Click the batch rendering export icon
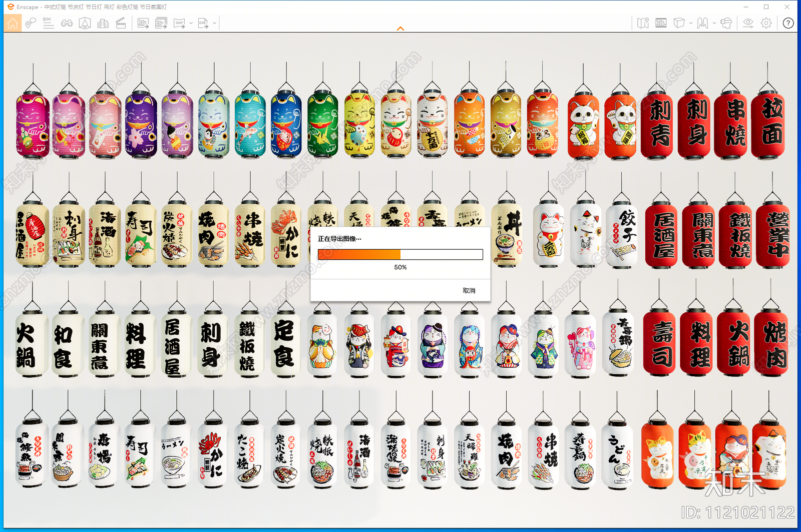 161,23
